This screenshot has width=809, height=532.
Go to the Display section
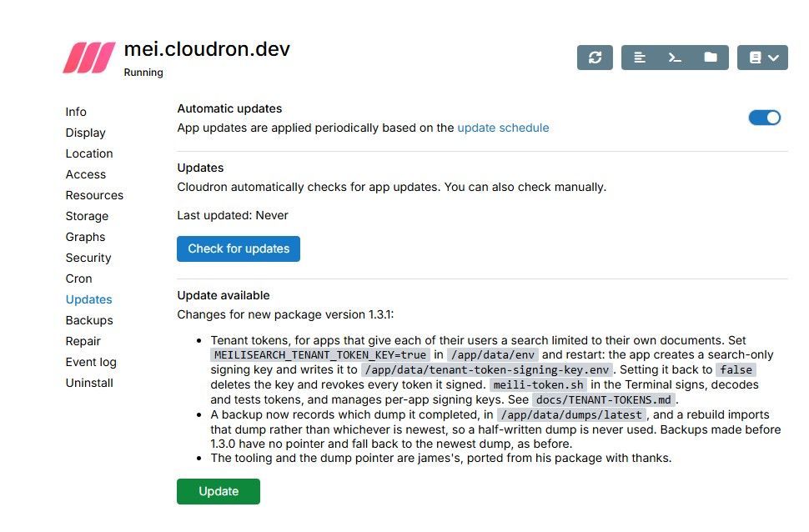coord(86,133)
